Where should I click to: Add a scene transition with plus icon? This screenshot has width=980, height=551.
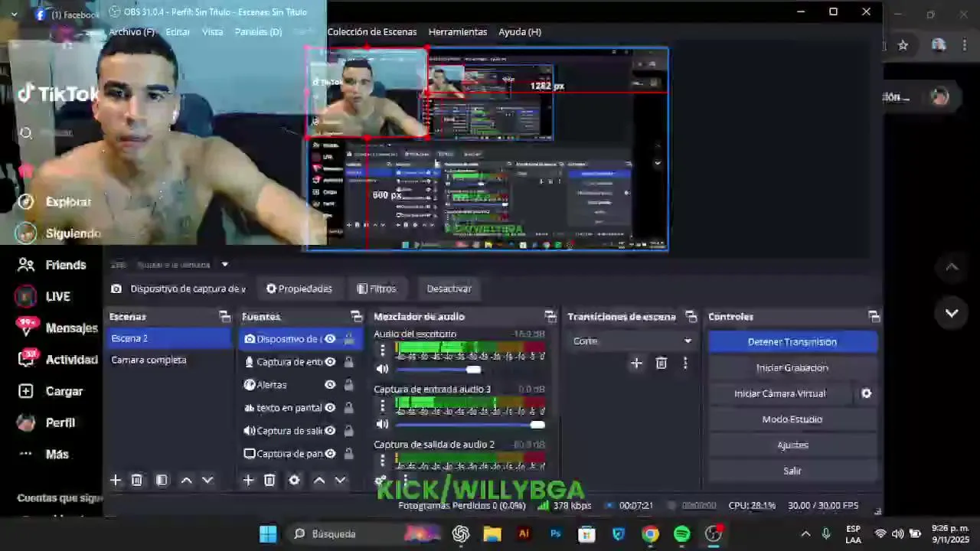[x=636, y=364]
